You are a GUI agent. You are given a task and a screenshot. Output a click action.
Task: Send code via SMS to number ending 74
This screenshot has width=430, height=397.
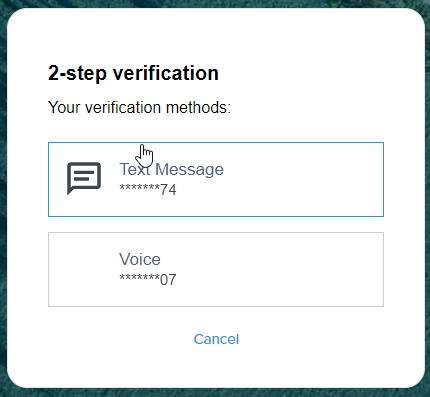[x=216, y=179]
